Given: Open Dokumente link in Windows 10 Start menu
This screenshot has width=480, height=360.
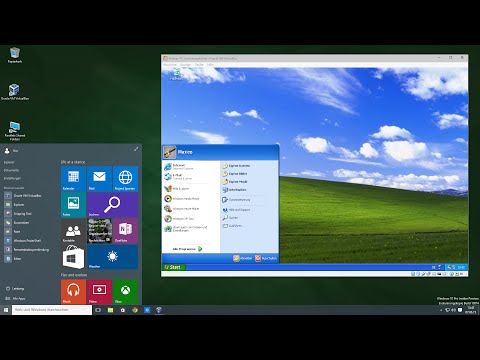Looking at the screenshot, I should 11,170.
